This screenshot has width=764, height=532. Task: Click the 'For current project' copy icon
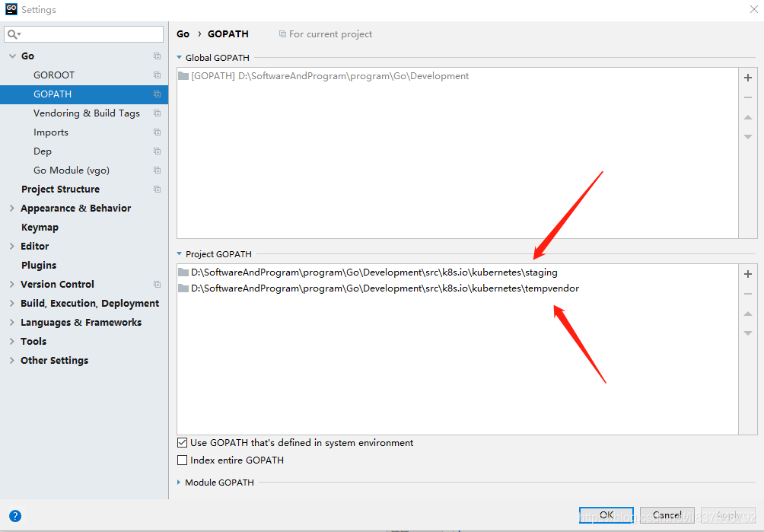(282, 34)
